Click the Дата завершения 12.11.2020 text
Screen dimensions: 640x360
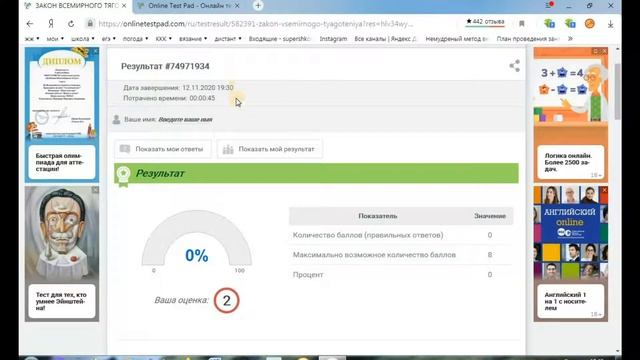coord(178,88)
